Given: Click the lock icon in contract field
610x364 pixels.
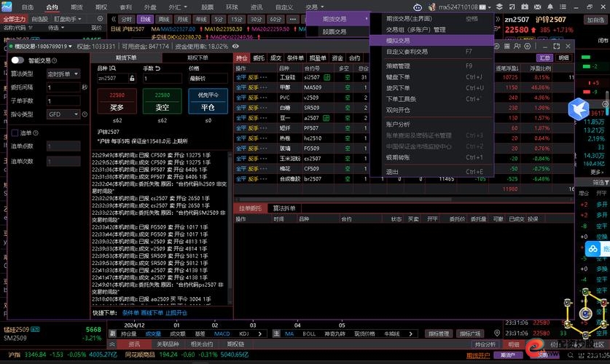Looking at the screenshot, I should point(132,78).
